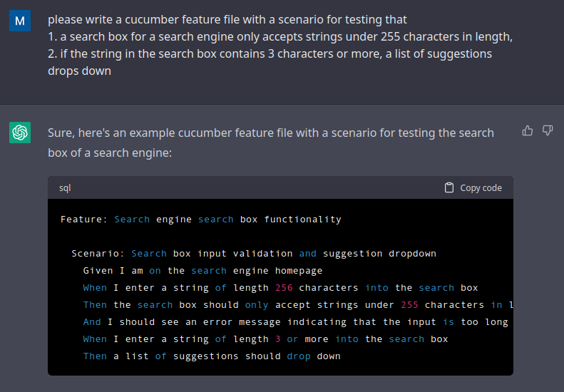Click the number 255 in the code
This screenshot has width=564, height=392.
(x=409, y=305)
